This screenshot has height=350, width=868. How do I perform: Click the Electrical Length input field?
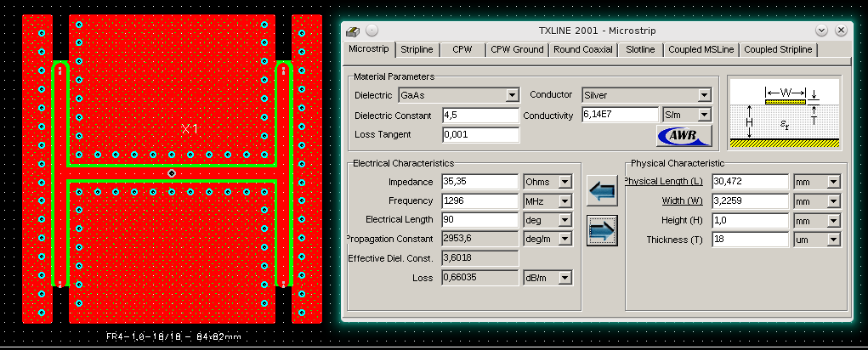click(479, 220)
